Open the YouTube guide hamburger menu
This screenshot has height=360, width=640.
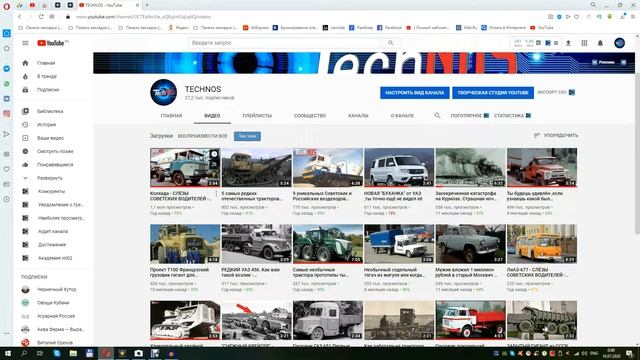[x=25, y=43]
